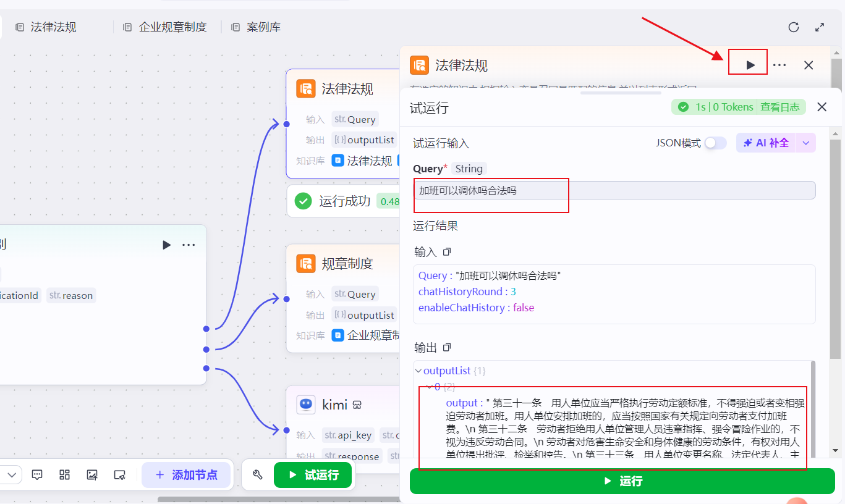The width and height of the screenshot is (845, 504).
Task: Click the str.response output chip on kimi
Action: click(x=352, y=456)
